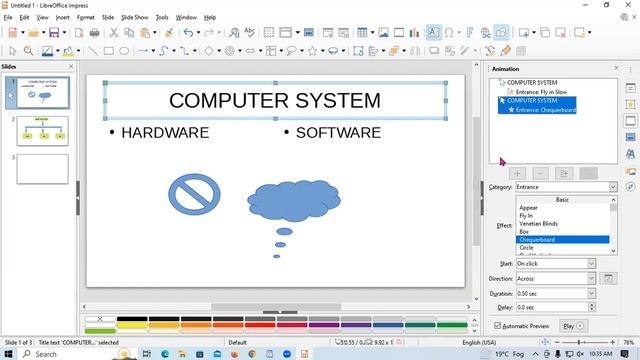Pick the yellow swatch in color bar
Image resolution: width=640 pixels, height=360 pixels.
pyautogui.click(x=132, y=325)
